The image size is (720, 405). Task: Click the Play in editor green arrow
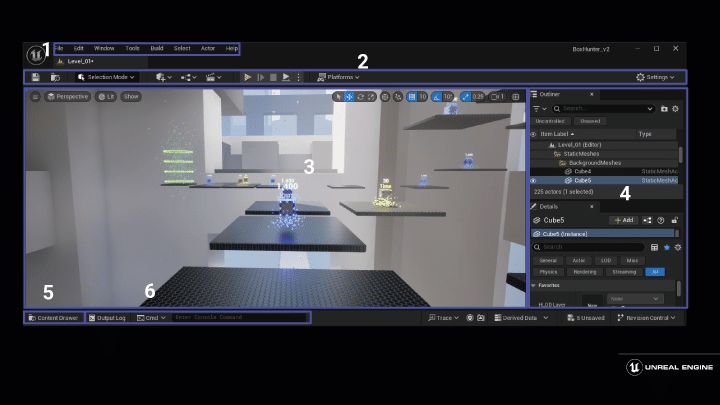coord(247,77)
